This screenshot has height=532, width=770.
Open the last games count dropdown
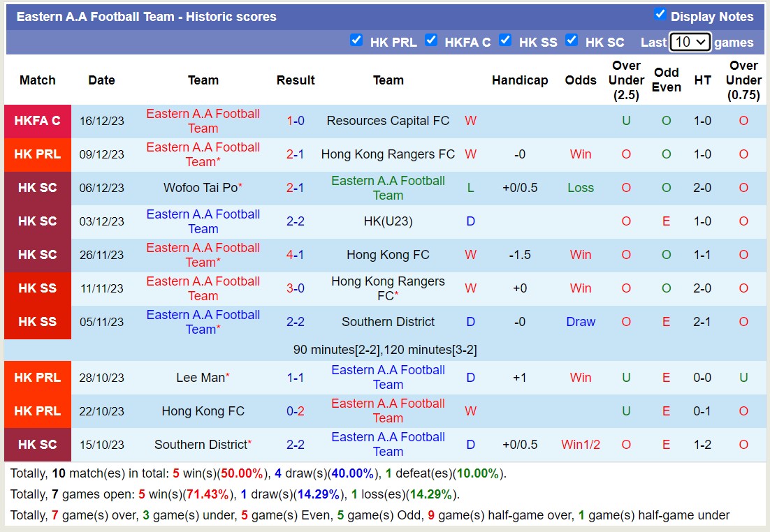click(690, 42)
